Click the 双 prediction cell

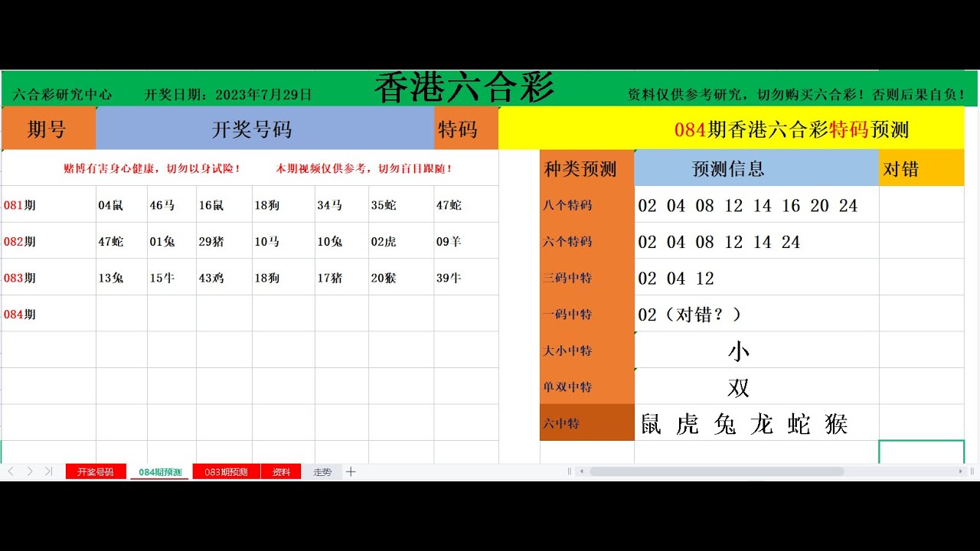[756, 386]
